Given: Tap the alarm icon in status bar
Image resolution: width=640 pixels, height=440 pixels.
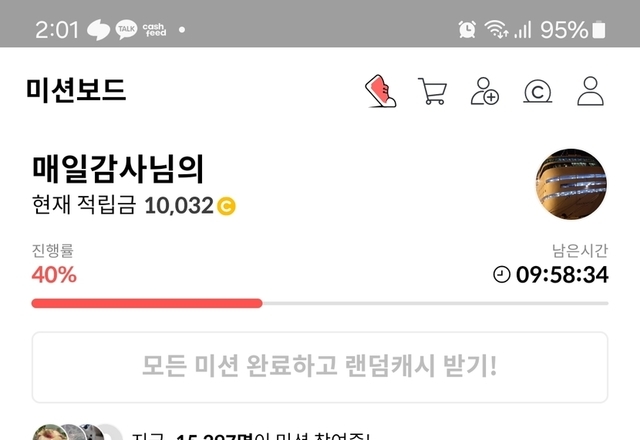Looking at the screenshot, I should click(x=467, y=29).
